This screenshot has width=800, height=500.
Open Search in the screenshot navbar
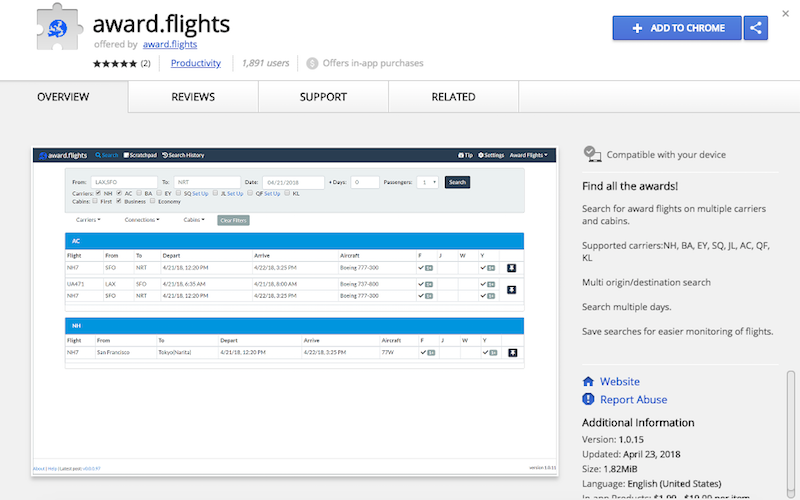(x=107, y=155)
